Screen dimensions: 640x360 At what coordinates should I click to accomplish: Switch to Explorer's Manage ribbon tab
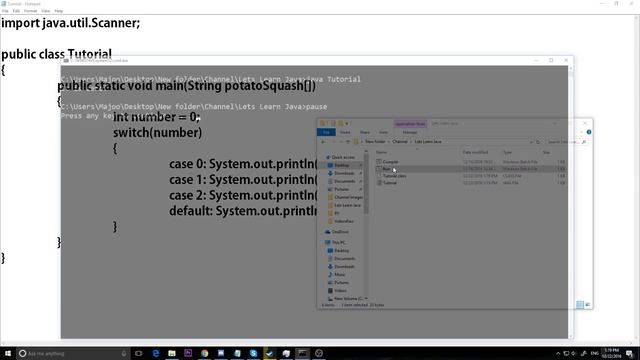410,132
